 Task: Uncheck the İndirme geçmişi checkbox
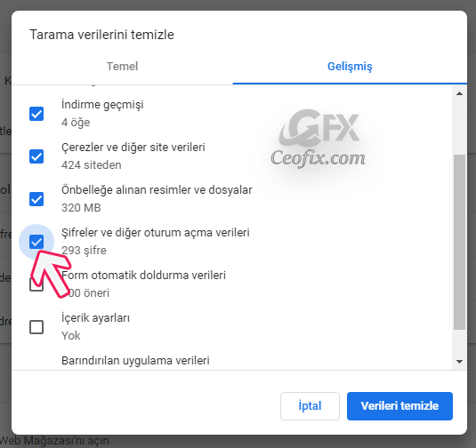coord(36,114)
